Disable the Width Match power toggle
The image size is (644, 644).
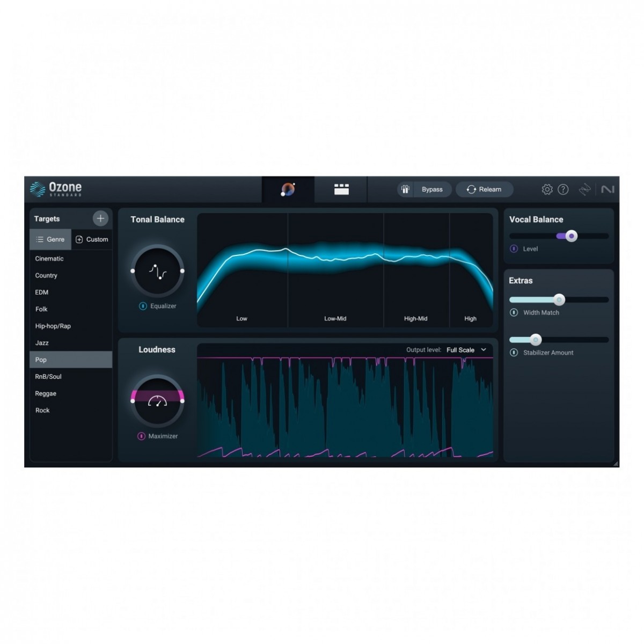(514, 312)
